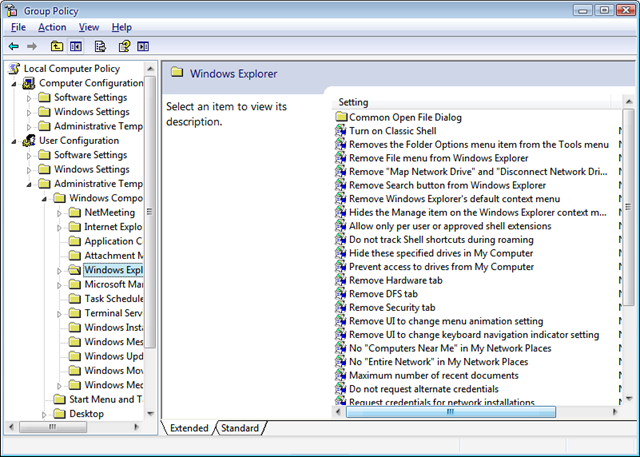Click policy icon for Remove DFS tab
The width and height of the screenshot is (640, 457).
pos(340,294)
